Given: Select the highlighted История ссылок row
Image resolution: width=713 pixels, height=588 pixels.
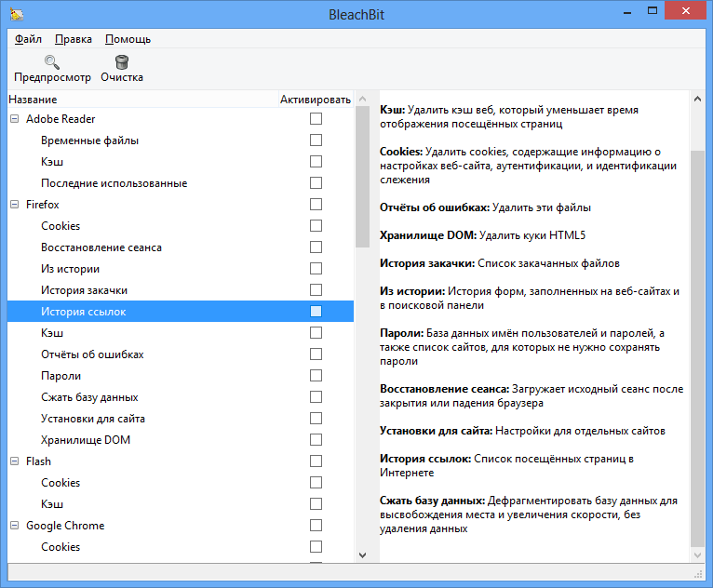Looking at the screenshot, I should click(181, 312).
